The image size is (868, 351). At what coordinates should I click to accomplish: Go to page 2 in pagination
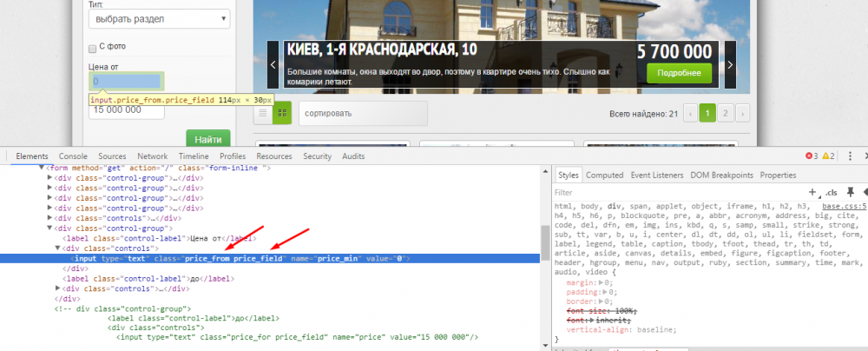pos(726,114)
